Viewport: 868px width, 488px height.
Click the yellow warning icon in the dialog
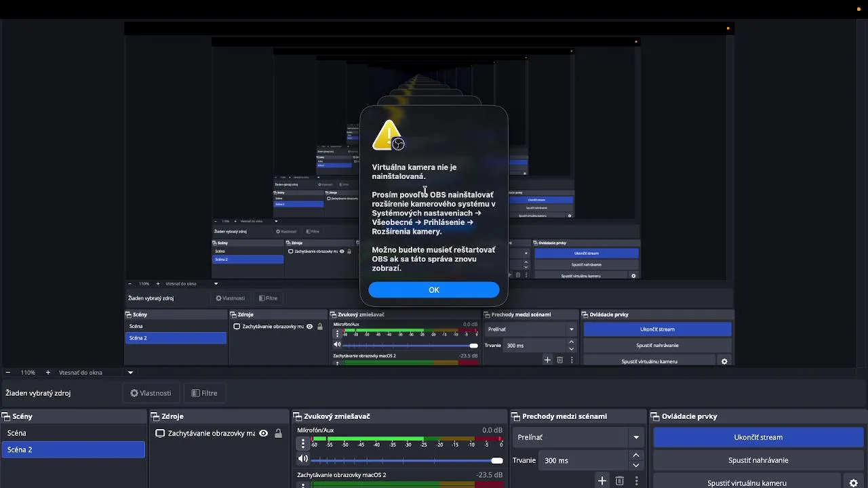389,135
